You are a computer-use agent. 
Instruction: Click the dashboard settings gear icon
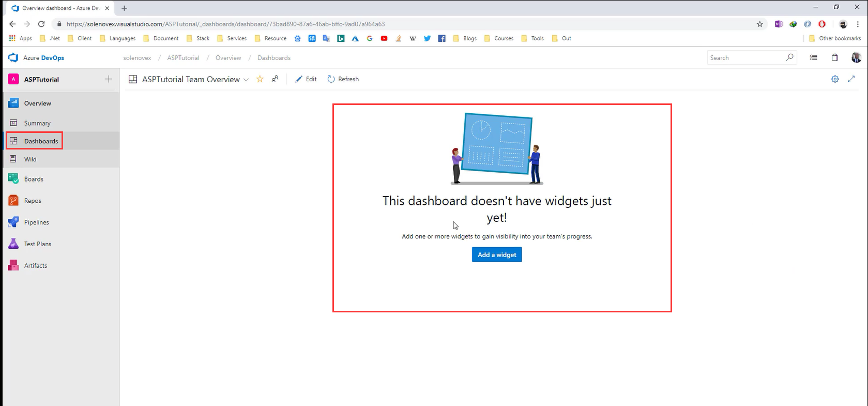pos(835,79)
